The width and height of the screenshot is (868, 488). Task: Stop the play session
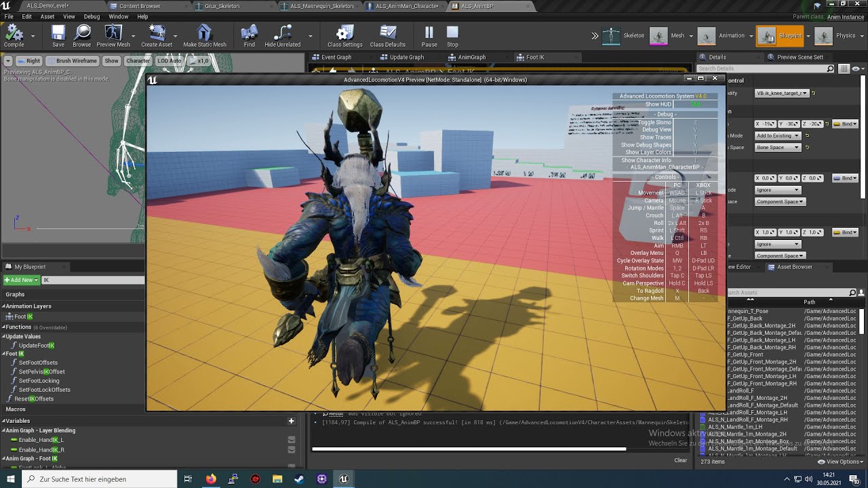452,35
